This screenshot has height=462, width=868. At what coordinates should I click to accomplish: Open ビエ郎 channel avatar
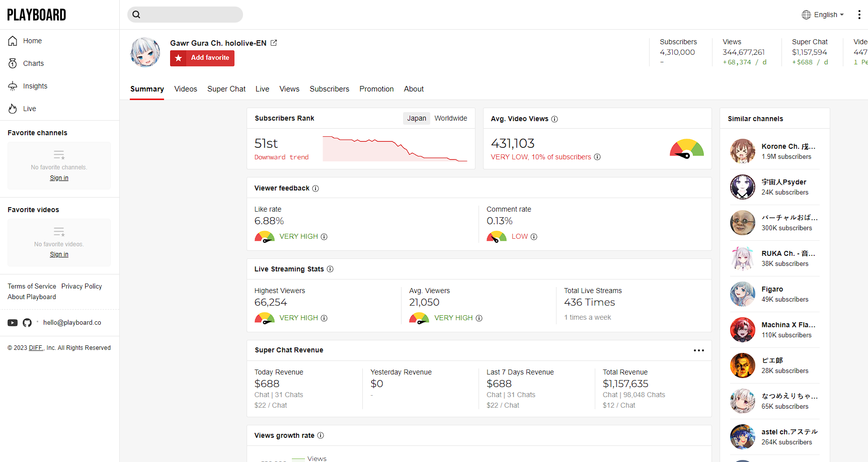tap(743, 365)
